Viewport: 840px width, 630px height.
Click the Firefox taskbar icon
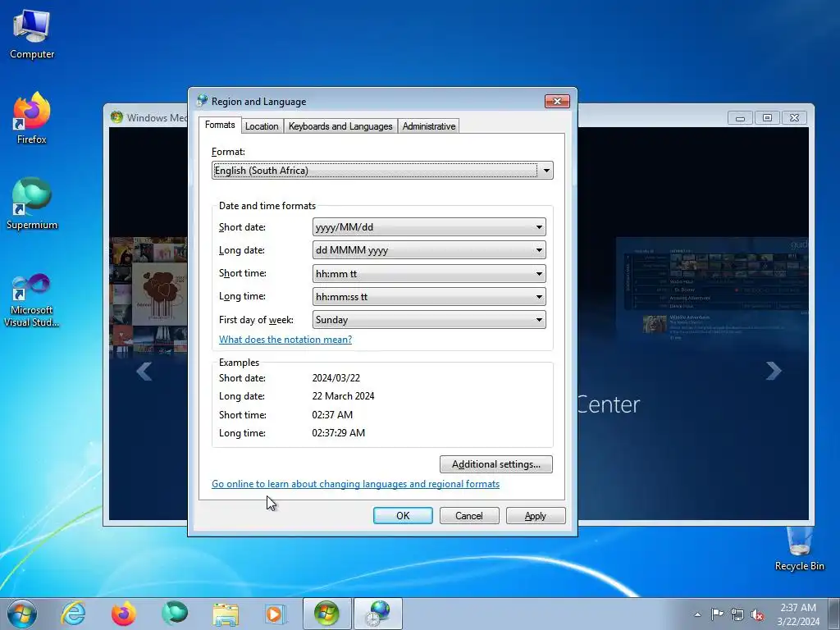click(124, 614)
